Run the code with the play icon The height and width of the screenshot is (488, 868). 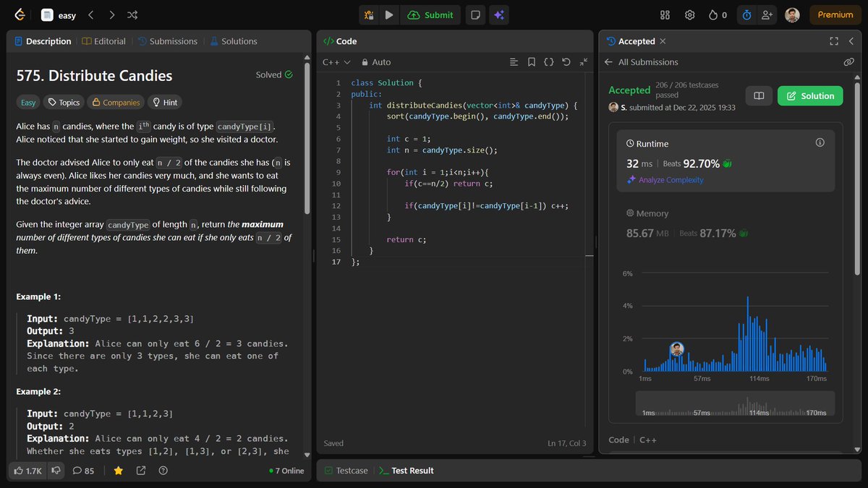pyautogui.click(x=389, y=14)
